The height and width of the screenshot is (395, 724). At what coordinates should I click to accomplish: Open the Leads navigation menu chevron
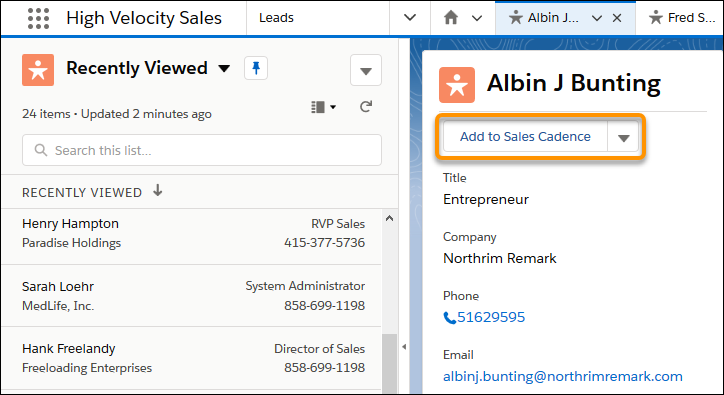coord(410,18)
